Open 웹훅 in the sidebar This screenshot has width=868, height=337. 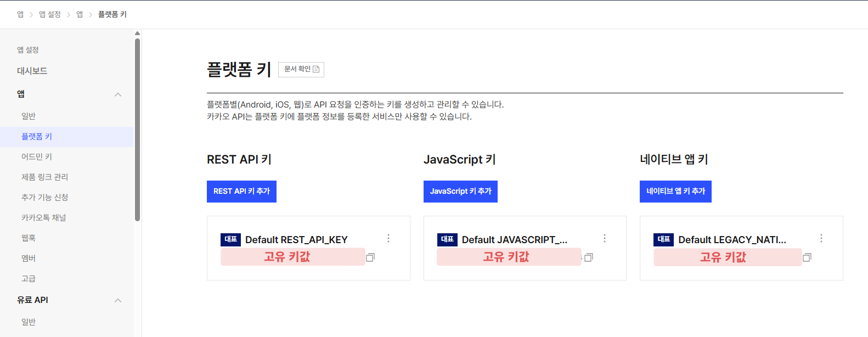coord(29,238)
